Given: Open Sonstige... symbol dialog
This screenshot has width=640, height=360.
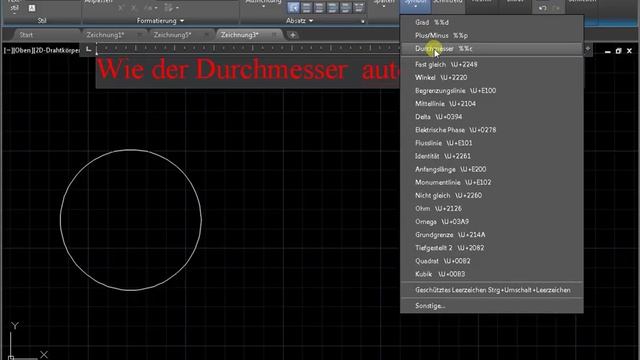Looking at the screenshot, I should [491, 306].
